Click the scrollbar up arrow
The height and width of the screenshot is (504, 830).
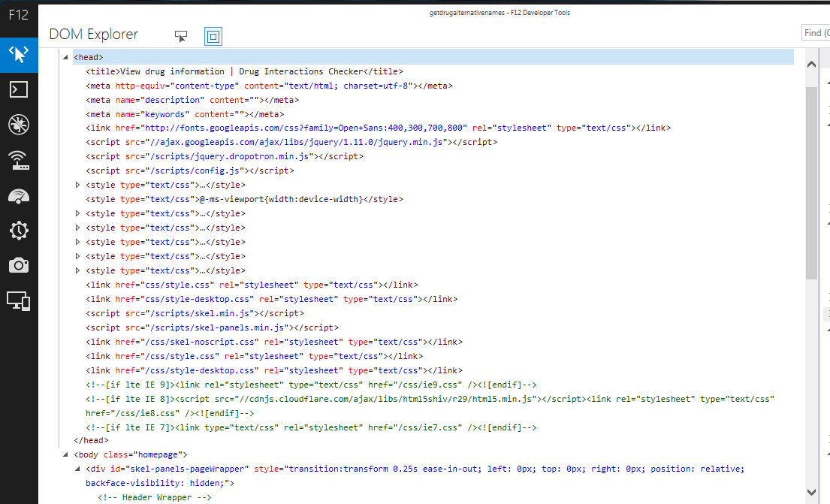(x=811, y=64)
